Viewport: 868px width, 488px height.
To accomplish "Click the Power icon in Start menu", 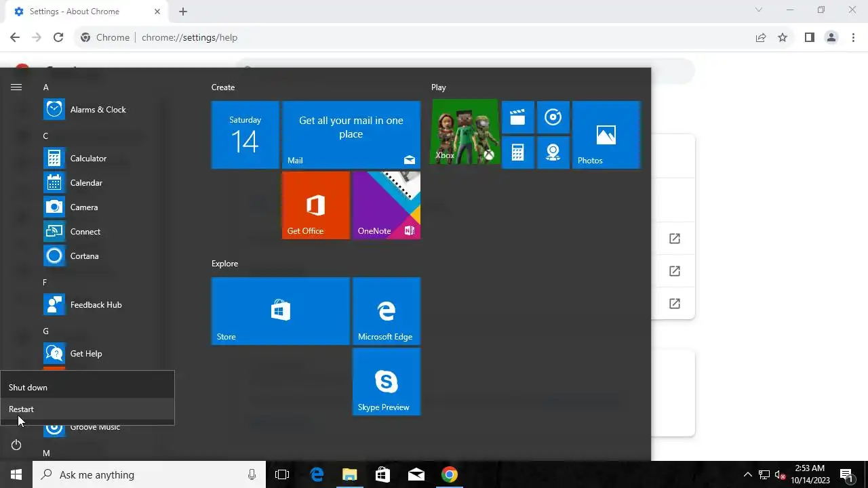I will (16, 445).
